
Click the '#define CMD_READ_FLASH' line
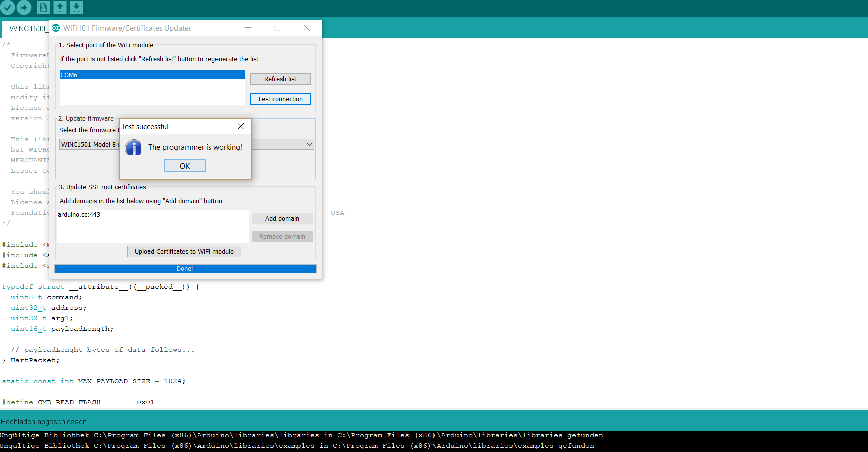coord(78,402)
